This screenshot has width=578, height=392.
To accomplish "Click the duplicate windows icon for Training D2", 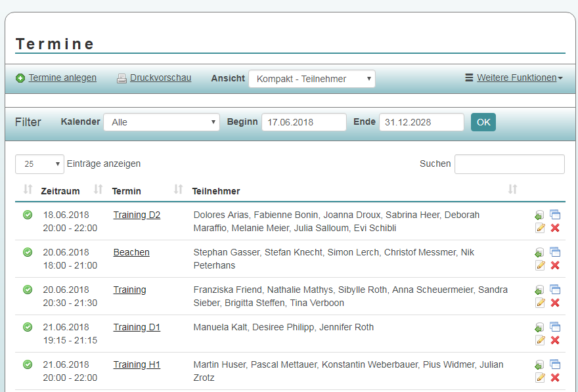I will (x=555, y=214).
